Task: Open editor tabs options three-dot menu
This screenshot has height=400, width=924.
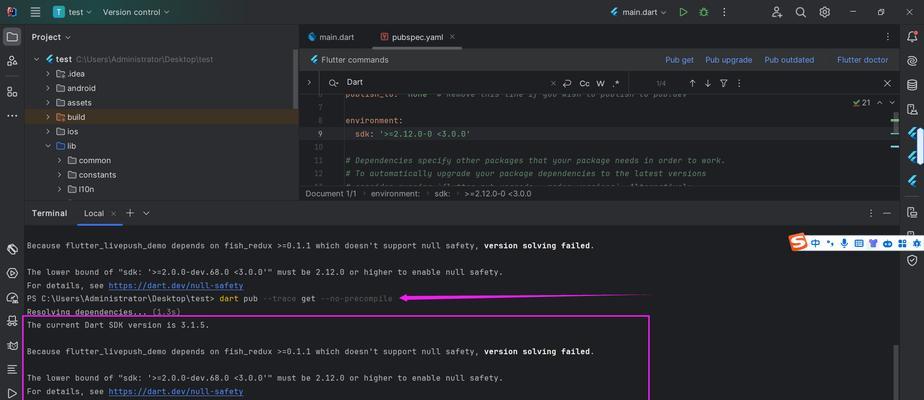Action: [x=887, y=37]
